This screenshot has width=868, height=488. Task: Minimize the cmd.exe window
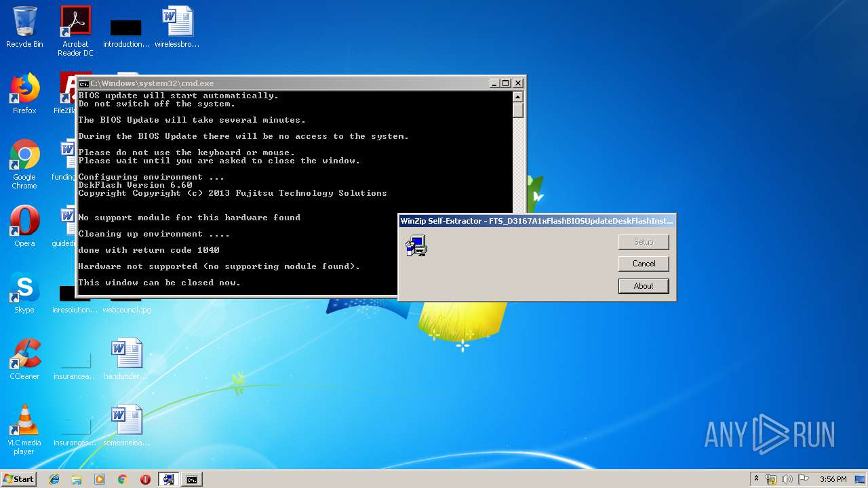point(494,83)
